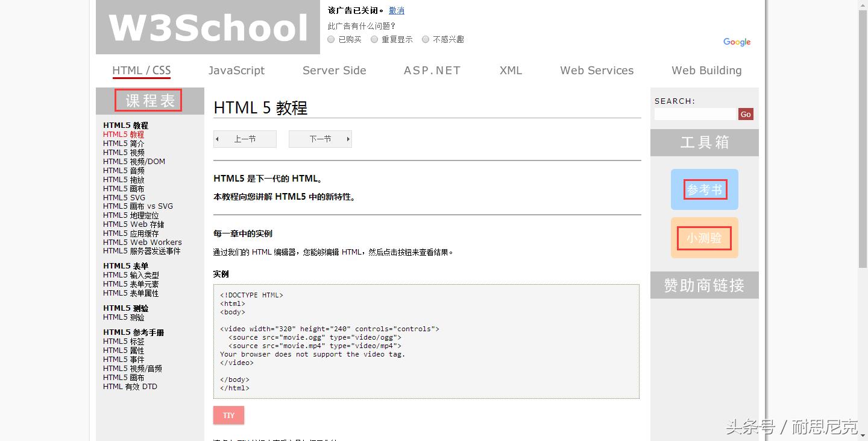Open 小测验 in the toolbox panel

[704, 236]
